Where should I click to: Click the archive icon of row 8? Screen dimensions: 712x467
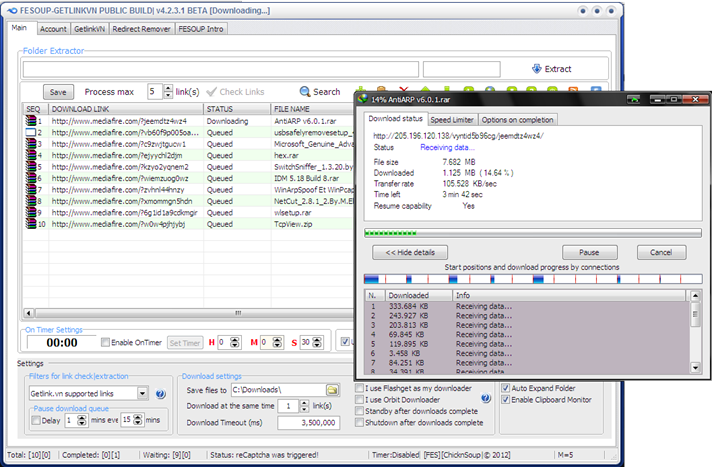pos(31,201)
